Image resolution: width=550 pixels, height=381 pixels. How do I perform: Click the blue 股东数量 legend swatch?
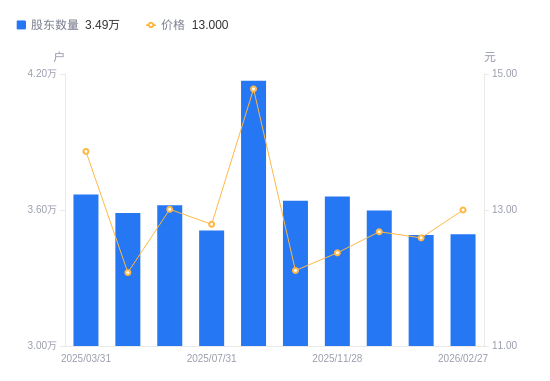click(x=21, y=25)
